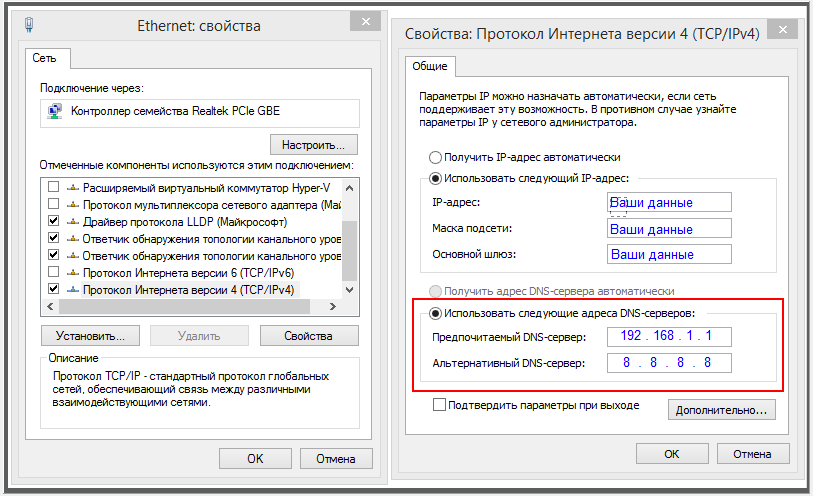Click the TCP/IPv6 protocol component icon
Screen dimensions: 813x496
coord(73,273)
